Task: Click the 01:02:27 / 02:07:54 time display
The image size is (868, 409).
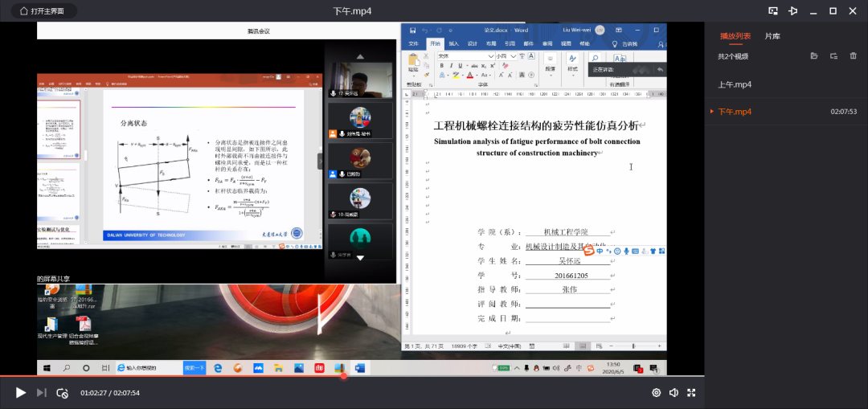Action: 110,393
